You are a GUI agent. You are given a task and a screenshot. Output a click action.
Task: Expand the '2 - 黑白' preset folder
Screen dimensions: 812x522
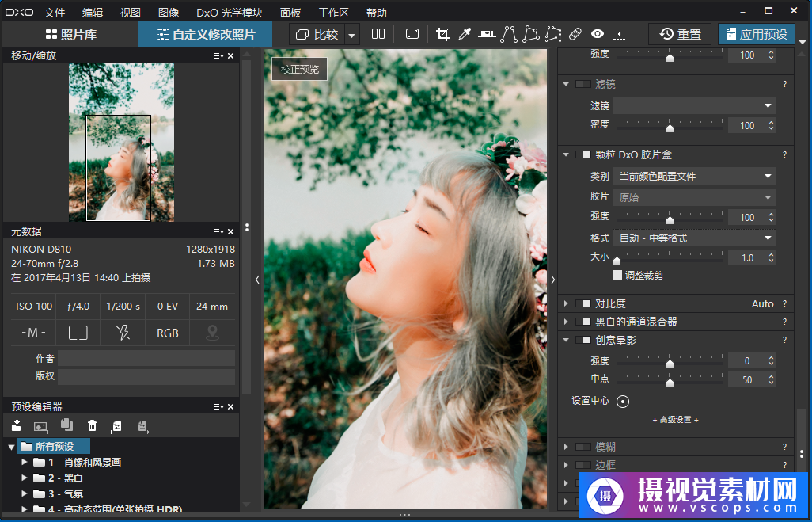[25, 478]
